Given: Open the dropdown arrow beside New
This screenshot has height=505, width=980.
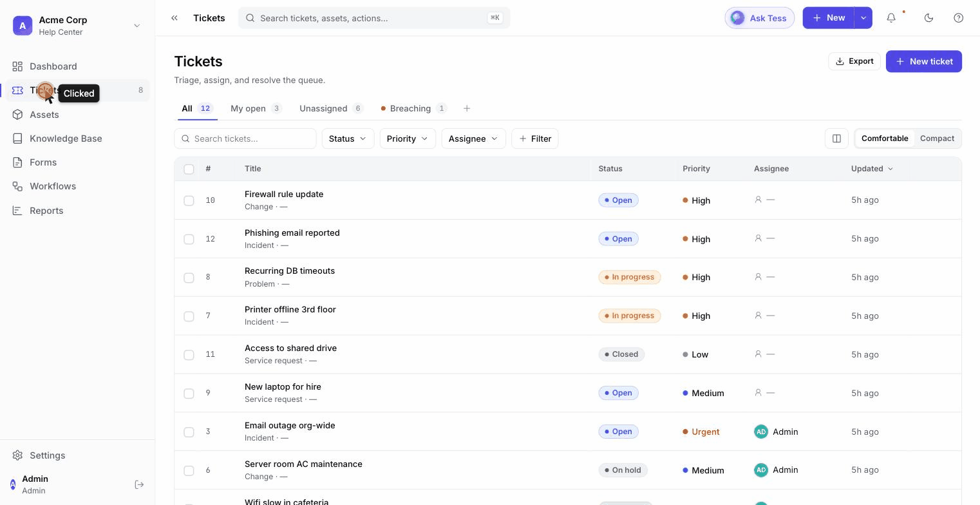Looking at the screenshot, I should (863, 18).
